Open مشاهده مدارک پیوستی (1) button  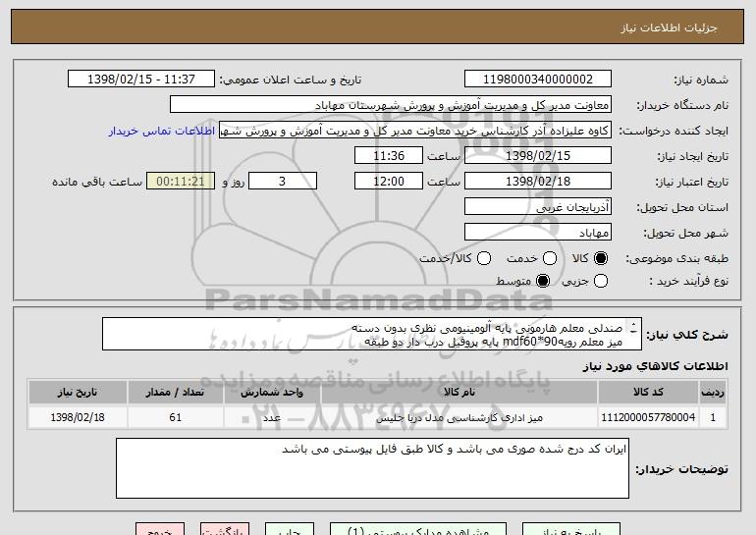[x=418, y=529]
